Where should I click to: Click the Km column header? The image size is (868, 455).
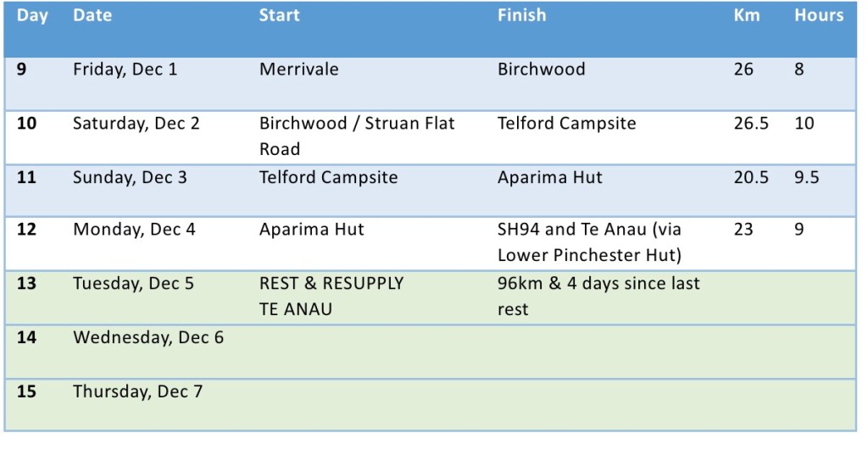(747, 16)
